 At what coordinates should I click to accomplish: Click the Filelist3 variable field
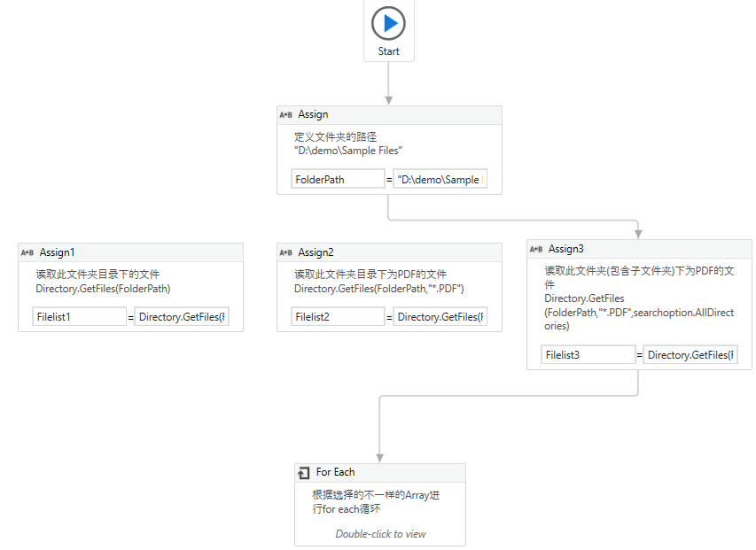(x=588, y=354)
